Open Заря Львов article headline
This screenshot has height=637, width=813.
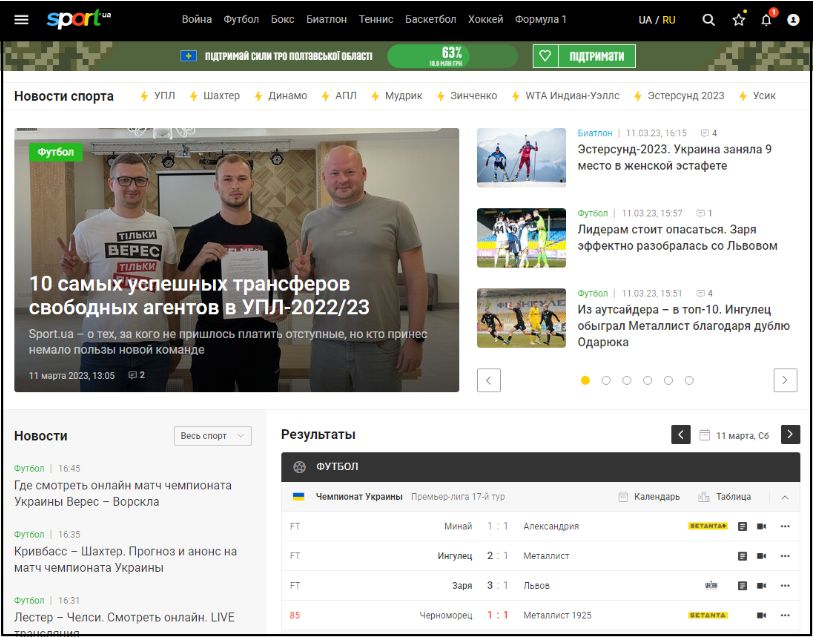coord(678,237)
